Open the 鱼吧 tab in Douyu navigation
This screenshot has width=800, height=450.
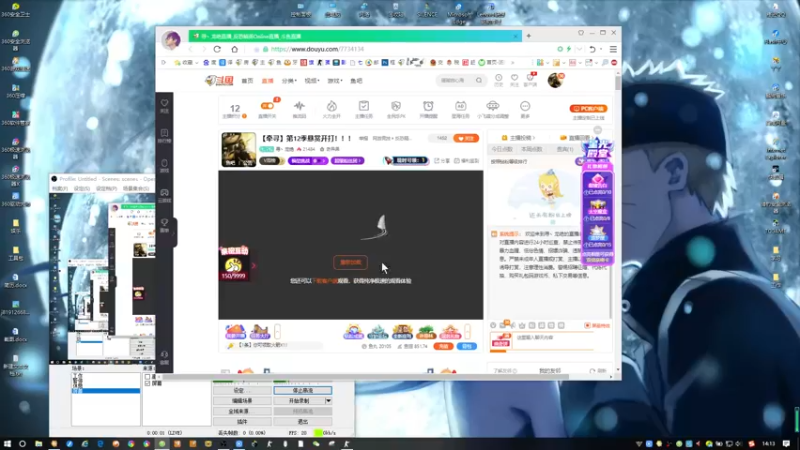point(356,81)
